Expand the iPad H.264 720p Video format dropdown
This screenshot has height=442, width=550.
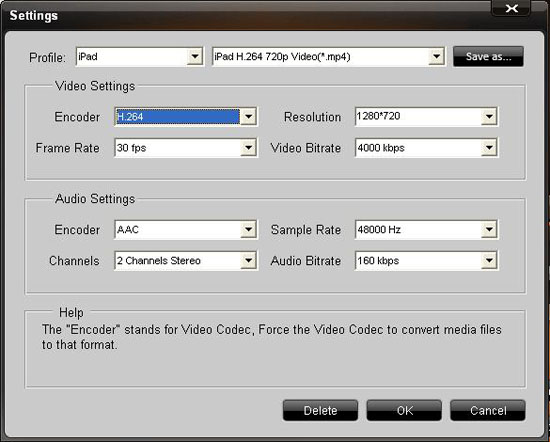(x=436, y=56)
